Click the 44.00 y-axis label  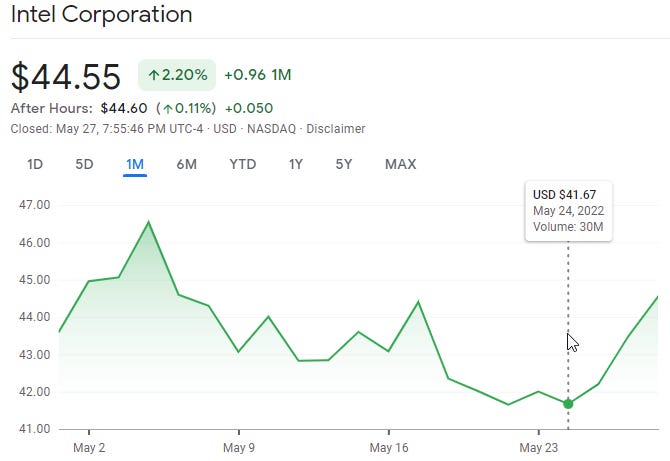35,317
